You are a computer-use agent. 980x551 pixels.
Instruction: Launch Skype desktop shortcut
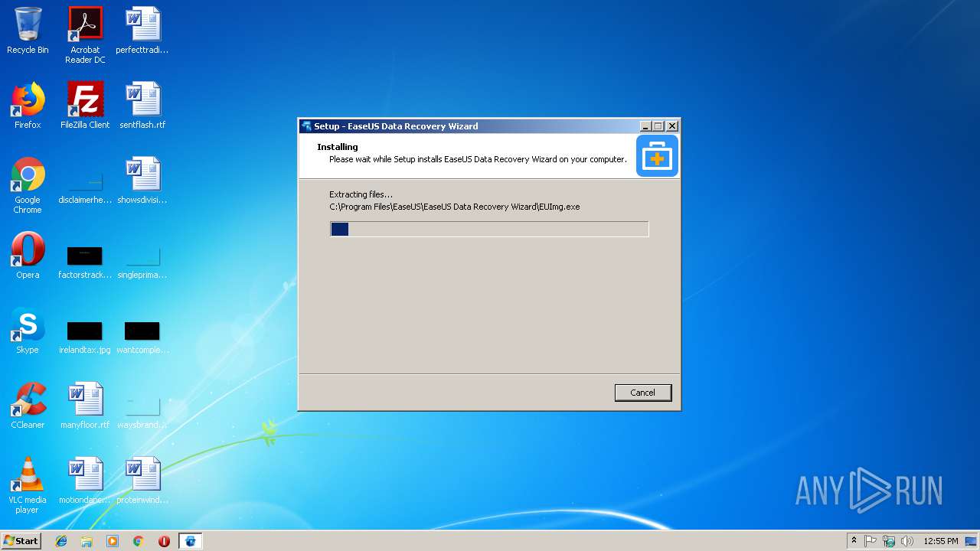pos(28,331)
